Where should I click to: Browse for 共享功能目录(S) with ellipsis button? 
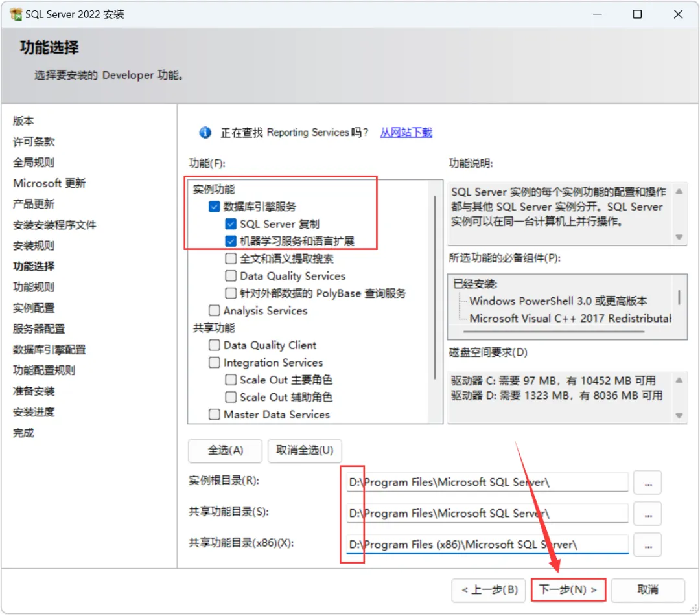point(648,514)
